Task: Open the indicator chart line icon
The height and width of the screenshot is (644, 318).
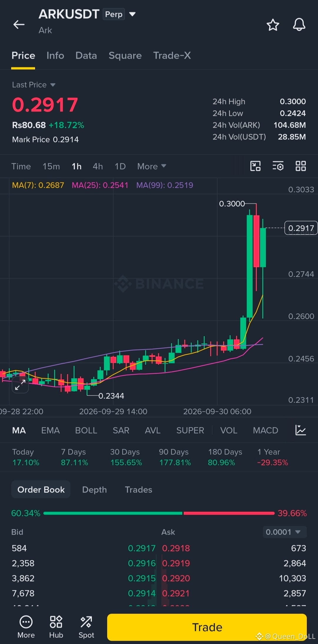Action: pos(301,430)
